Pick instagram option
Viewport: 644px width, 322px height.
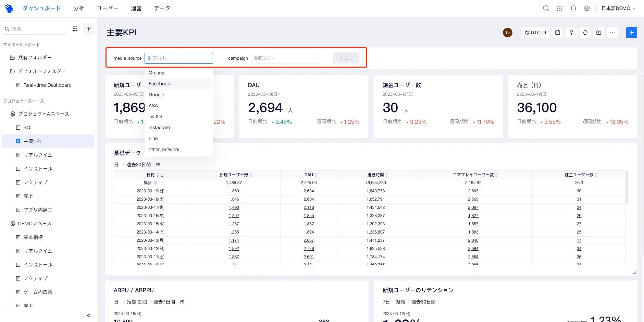click(x=179, y=128)
